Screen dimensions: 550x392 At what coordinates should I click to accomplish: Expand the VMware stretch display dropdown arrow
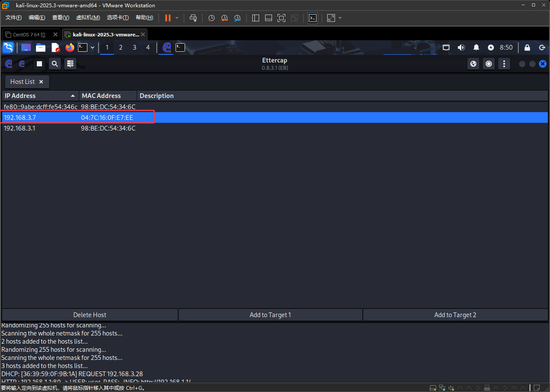click(340, 18)
